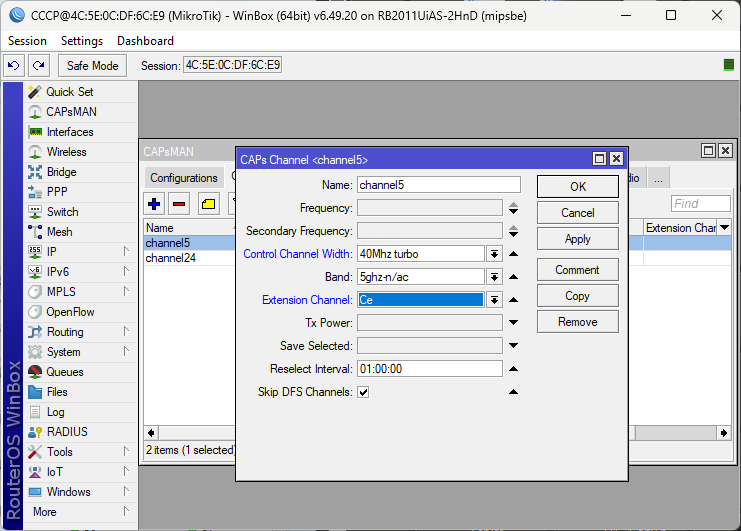Click the Copy button

pyautogui.click(x=577, y=296)
